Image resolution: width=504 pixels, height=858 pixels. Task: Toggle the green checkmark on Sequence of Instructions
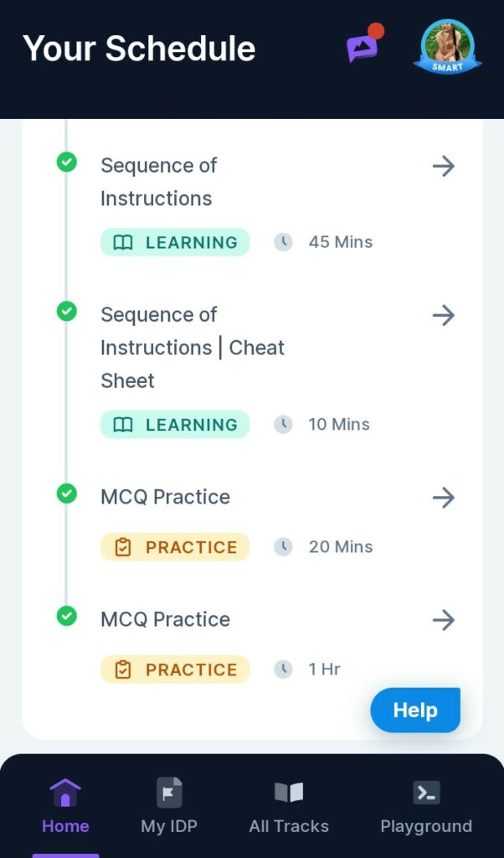pos(67,163)
